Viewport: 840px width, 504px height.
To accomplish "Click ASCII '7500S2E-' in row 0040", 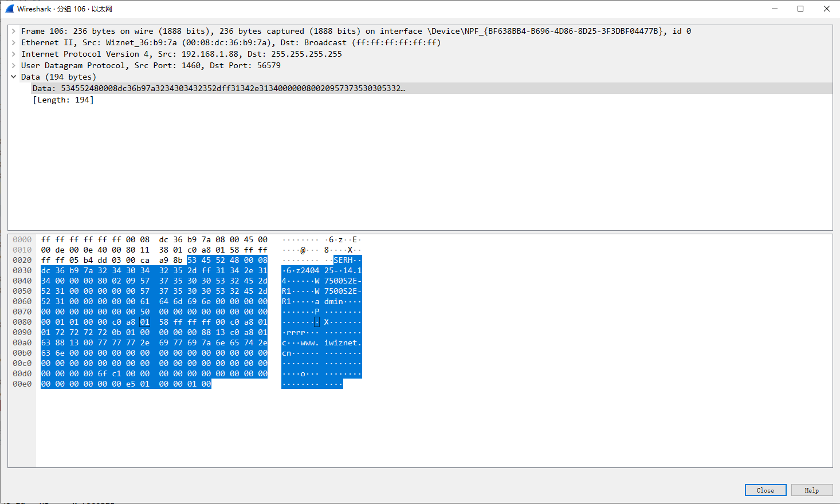I will (343, 281).
